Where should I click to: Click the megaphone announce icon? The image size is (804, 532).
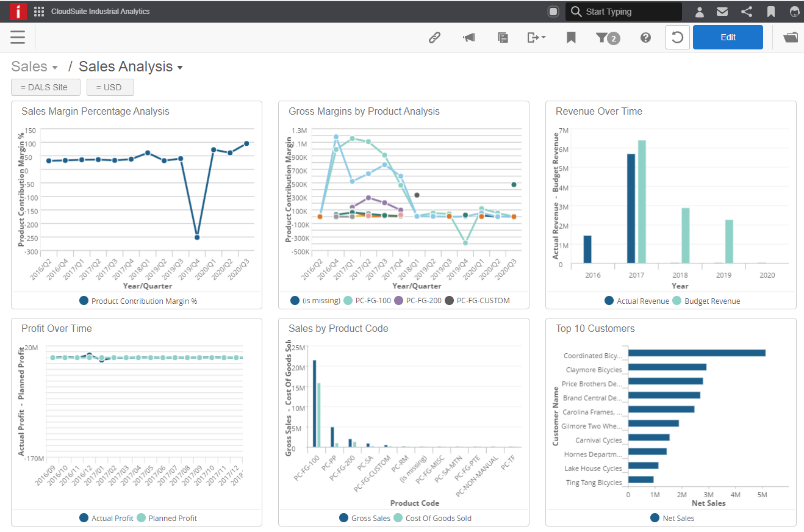[x=468, y=38]
